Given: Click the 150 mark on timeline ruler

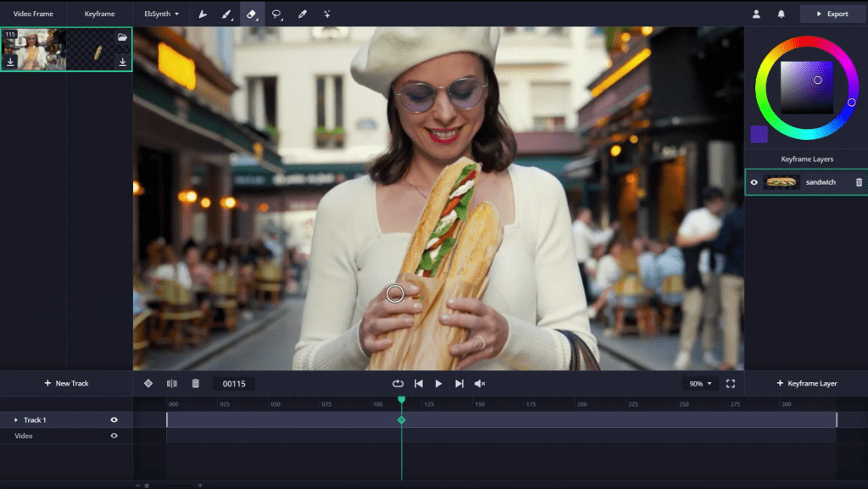Looking at the screenshot, I should [x=480, y=404].
